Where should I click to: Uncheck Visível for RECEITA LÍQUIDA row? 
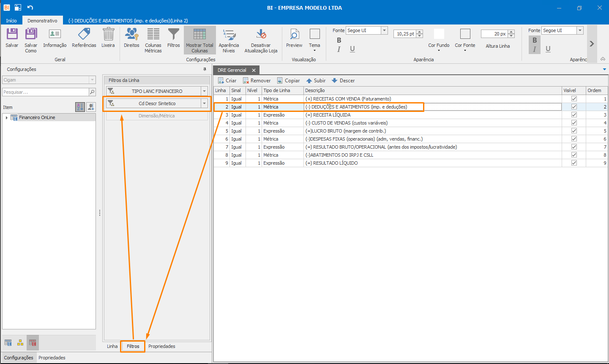(574, 115)
